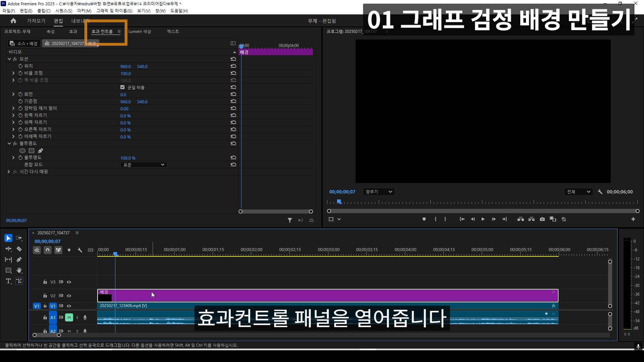Select the Hand tool
The height and width of the screenshot is (362, 644).
[x=19, y=270]
